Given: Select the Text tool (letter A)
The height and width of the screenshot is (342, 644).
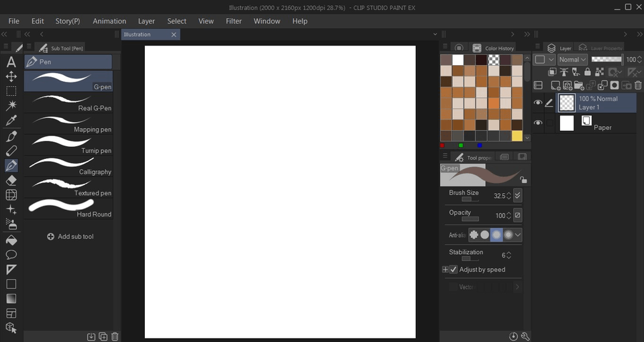Looking at the screenshot, I should (x=11, y=62).
